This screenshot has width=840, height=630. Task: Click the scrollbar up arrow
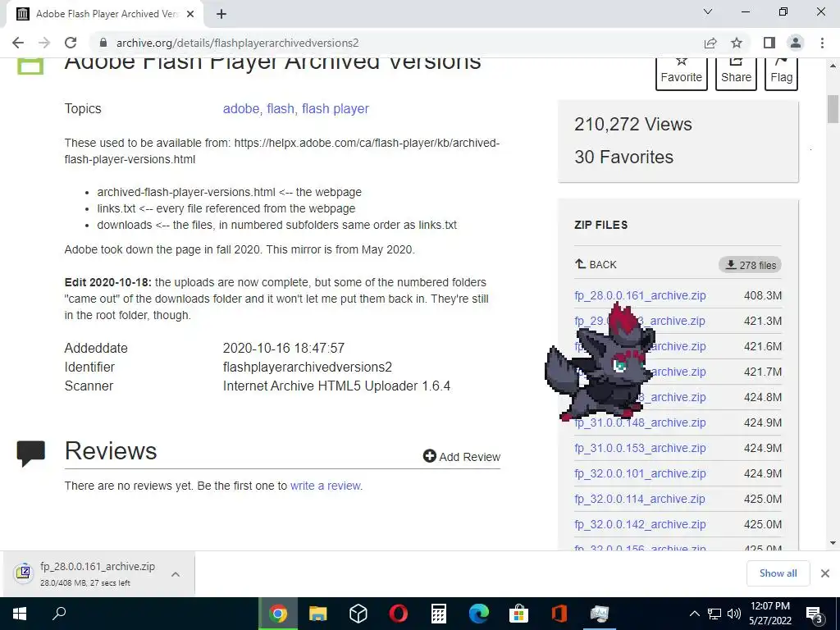[833, 66]
